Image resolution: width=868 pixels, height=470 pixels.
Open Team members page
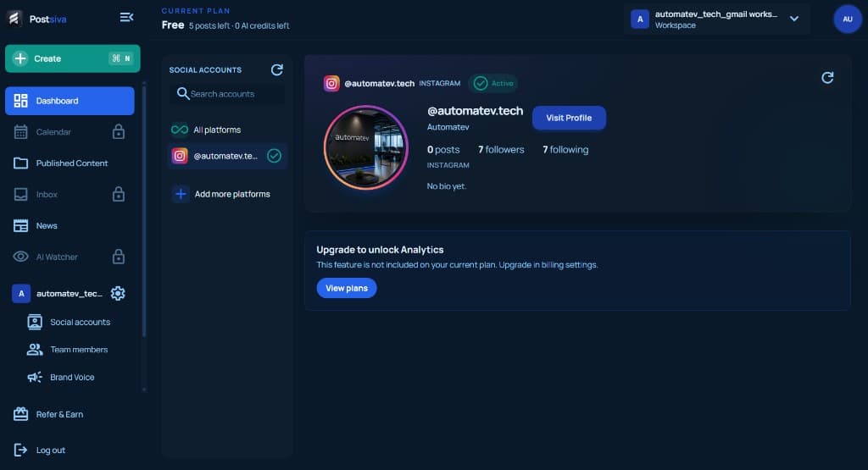click(x=70, y=350)
